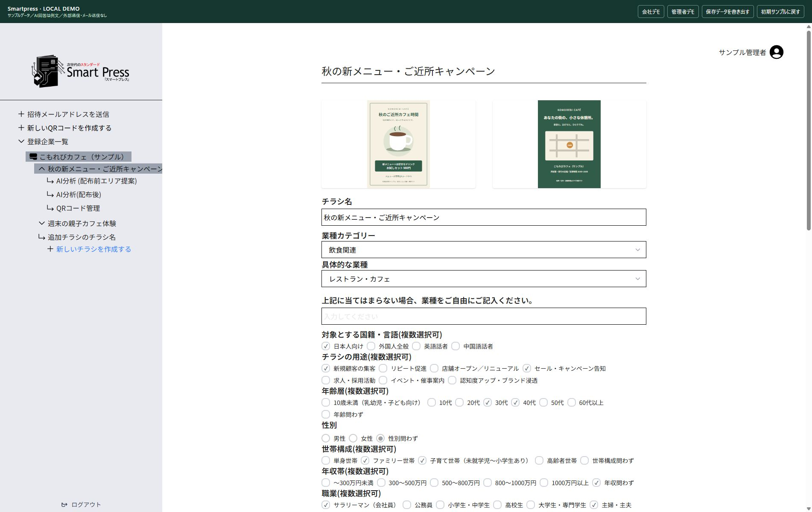Click the 会社デモ button

coord(651,12)
